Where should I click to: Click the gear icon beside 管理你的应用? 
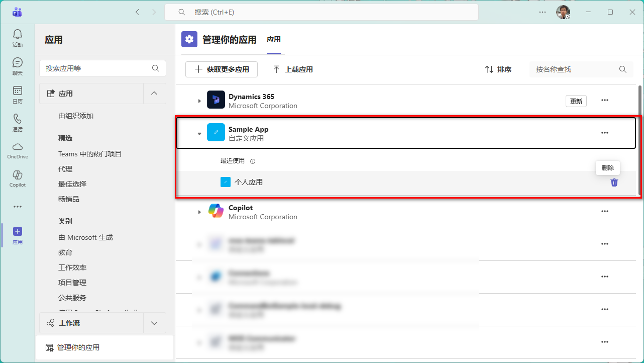pyautogui.click(x=189, y=39)
